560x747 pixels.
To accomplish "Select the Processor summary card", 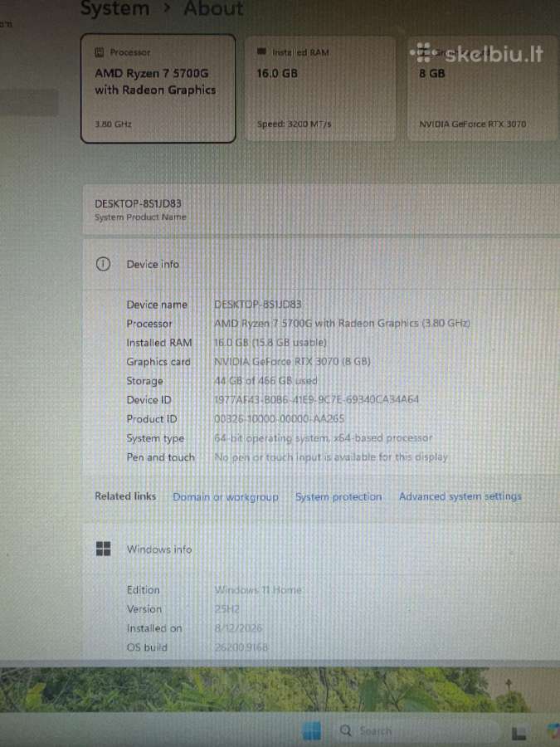I will 158,88.
